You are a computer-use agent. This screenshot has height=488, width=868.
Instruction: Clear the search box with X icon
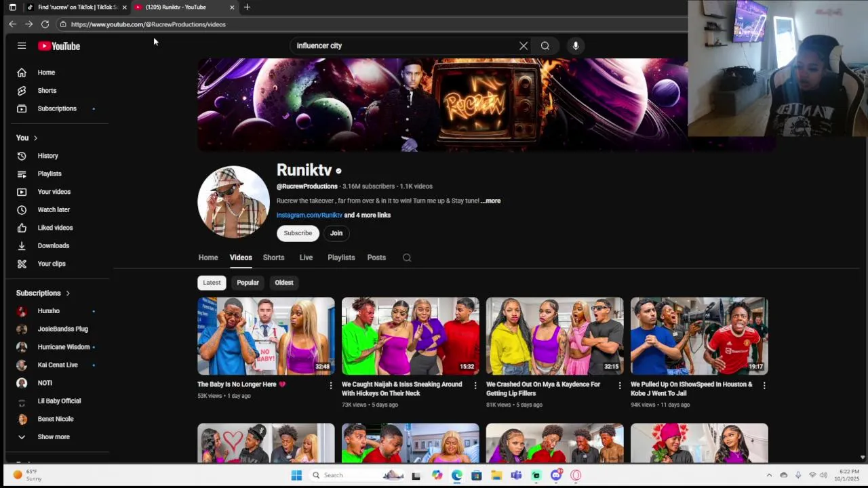(x=524, y=46)
